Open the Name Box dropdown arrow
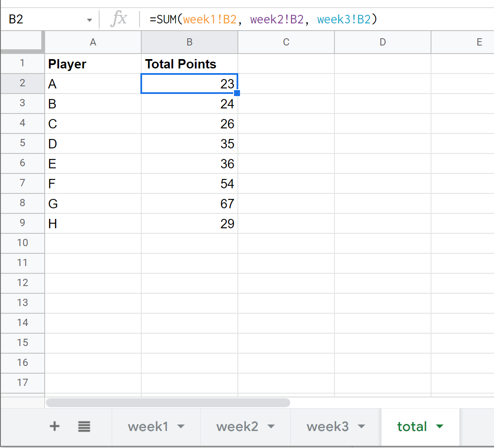 click(89, 19)
